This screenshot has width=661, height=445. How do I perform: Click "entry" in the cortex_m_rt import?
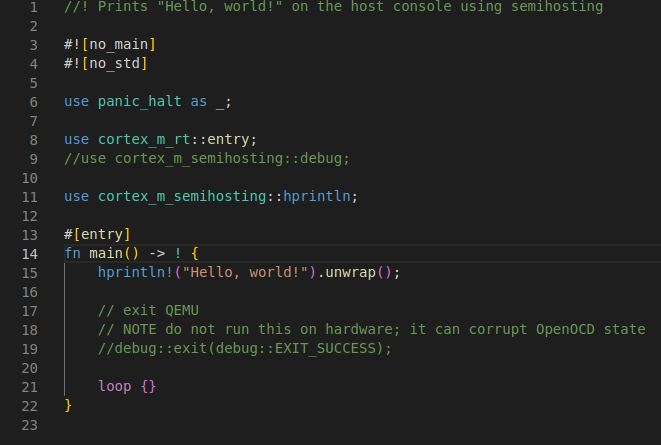[228, 139]
